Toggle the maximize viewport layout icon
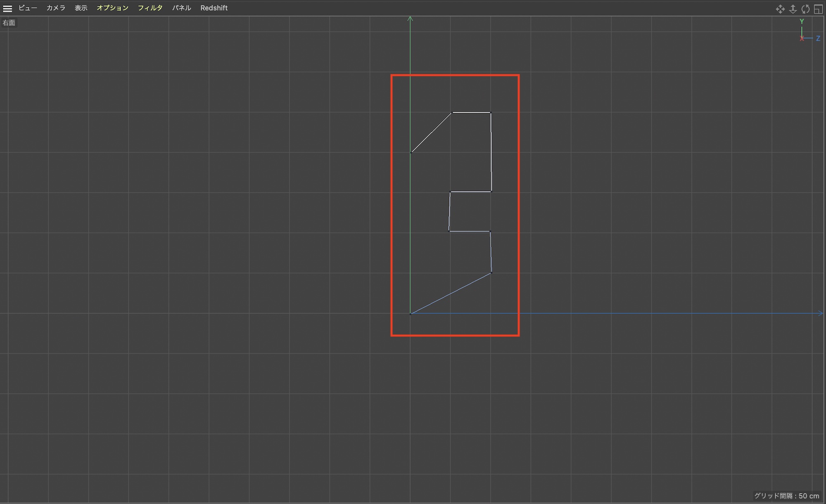 [x=818, y=9]
